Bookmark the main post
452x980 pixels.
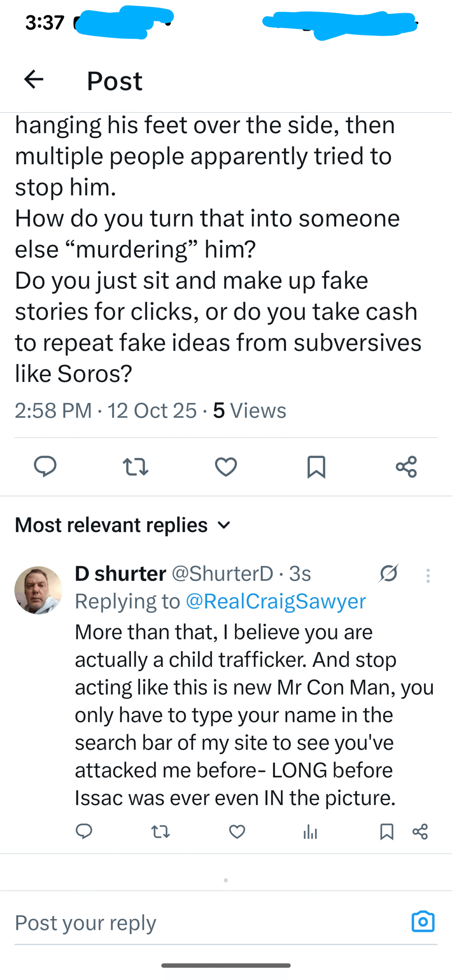pyautogui.click(x=316, y=467)
